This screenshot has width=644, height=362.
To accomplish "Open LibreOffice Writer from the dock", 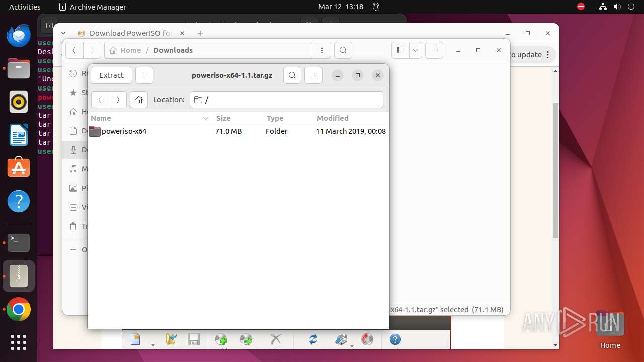I will pos(19,135).
